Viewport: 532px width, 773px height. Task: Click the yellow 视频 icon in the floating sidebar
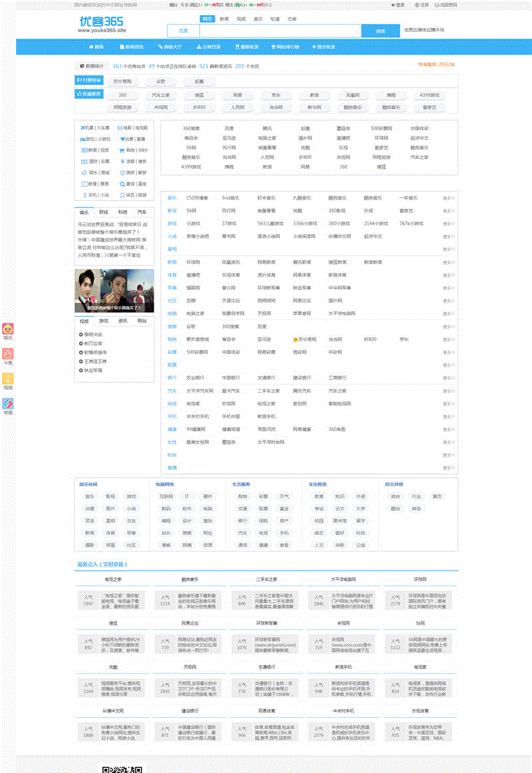(x=8, y=379)
